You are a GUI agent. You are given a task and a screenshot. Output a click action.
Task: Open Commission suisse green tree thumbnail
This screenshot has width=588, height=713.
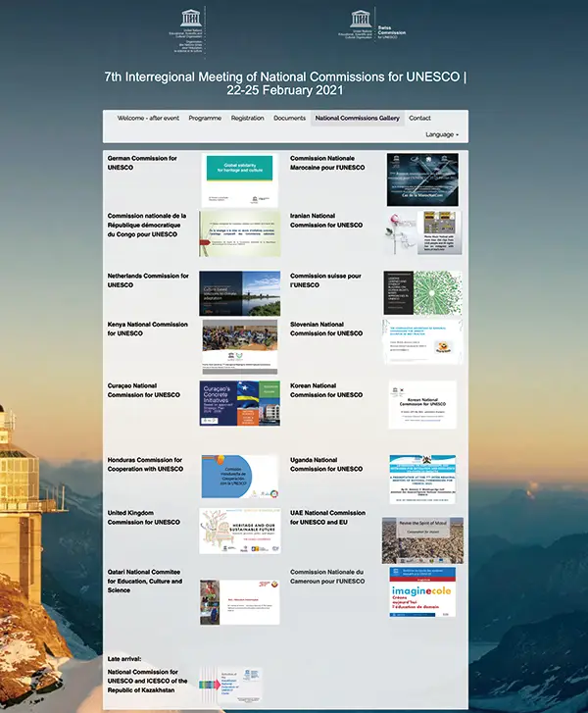coord(422,292)
